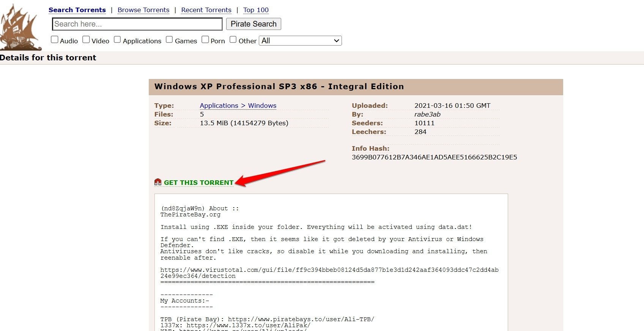Expand the All category dropdown
The height and width of the screenshot is (331, 644).
(x=300, y=41)
